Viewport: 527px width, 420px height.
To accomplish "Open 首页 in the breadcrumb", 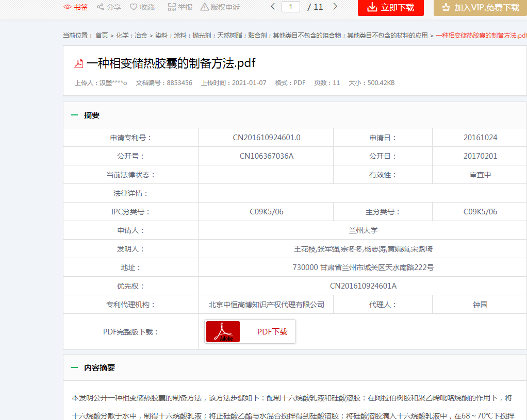I will point(102,36).
